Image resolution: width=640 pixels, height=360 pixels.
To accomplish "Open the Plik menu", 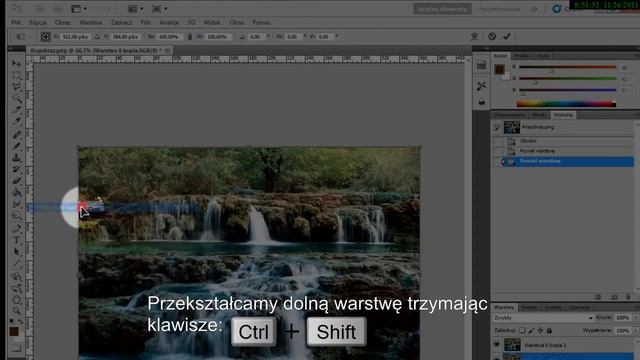I will click(x=16, y=22).
